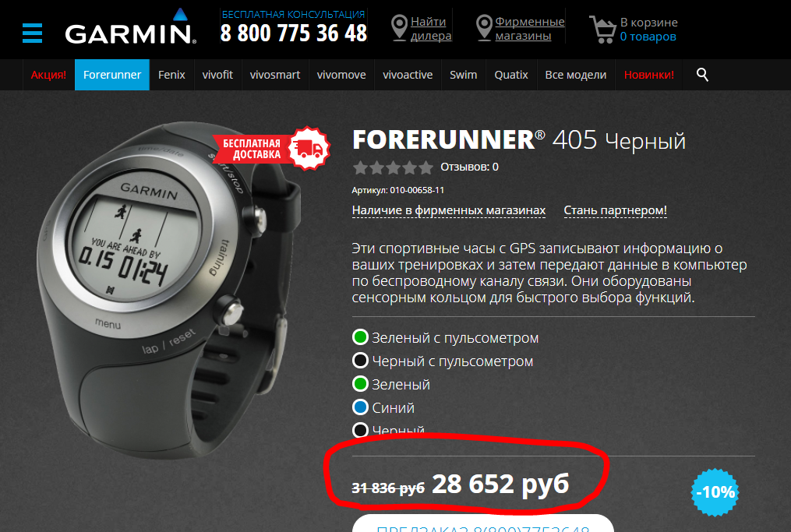The width and height of the screenshot is (791, 532).
Task: Click the -10% discount badge
Action: 715,492
